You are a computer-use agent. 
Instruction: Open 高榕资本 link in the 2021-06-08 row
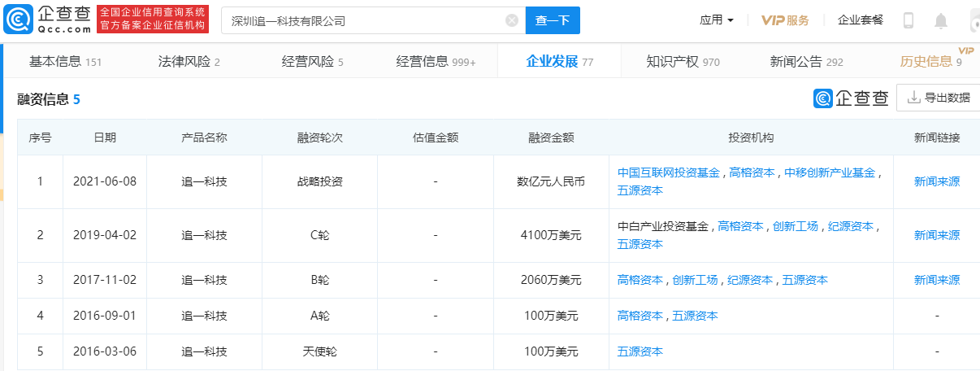point(752,172)
